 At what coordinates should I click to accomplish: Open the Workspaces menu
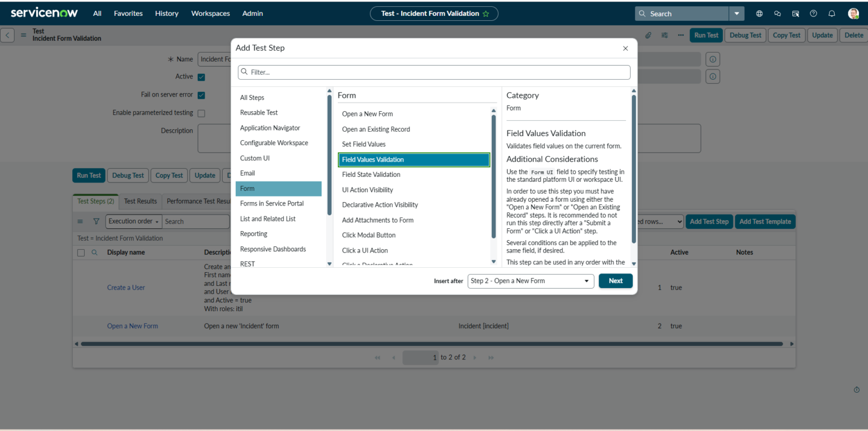[x=210, y=14]
